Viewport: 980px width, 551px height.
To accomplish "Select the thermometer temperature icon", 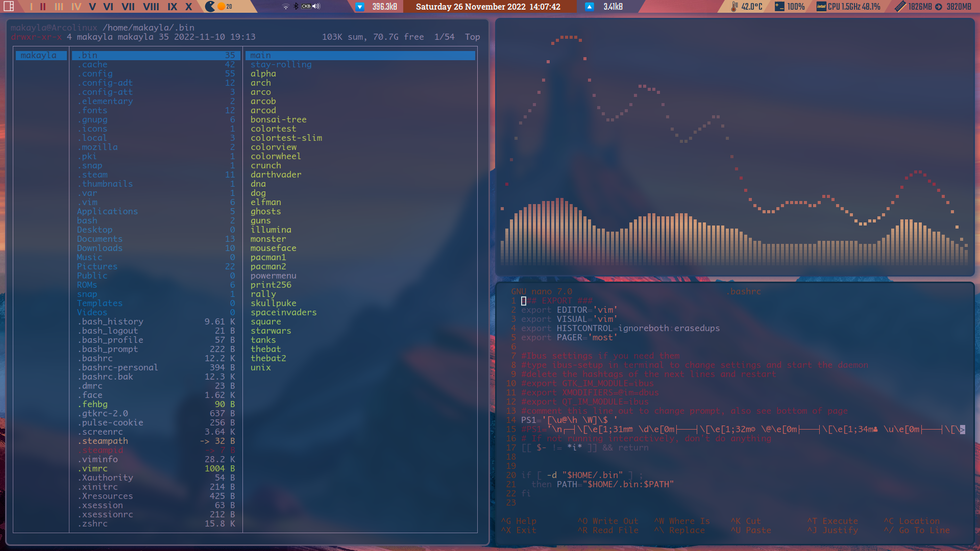I will pyautogui.click(x=733, y=7).
